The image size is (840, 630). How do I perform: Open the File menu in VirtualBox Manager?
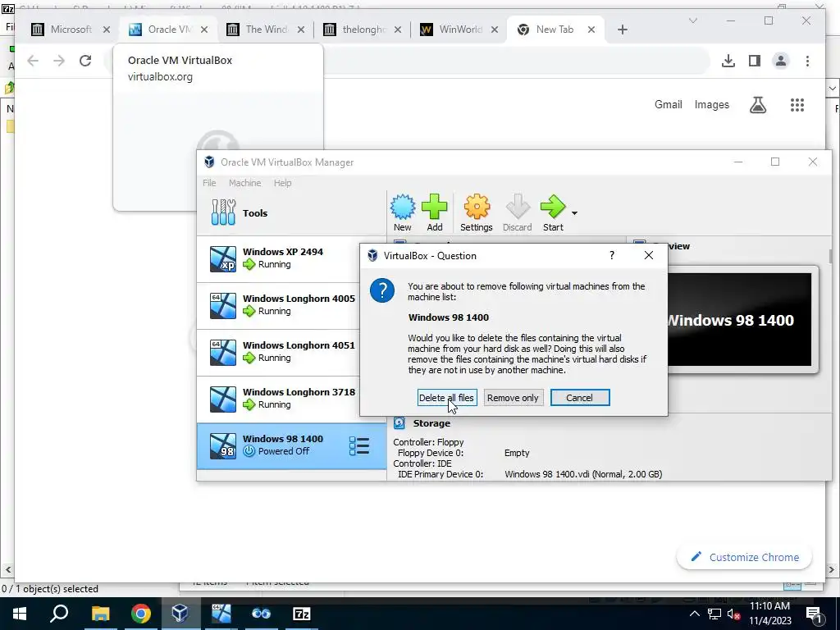(x=209, y=183)
